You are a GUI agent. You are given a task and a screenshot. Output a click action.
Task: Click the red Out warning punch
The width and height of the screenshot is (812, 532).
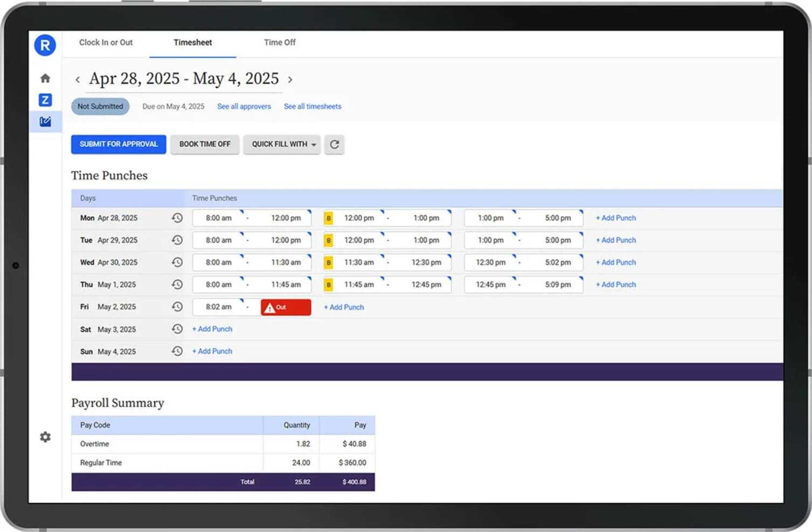tap(286, 307)
